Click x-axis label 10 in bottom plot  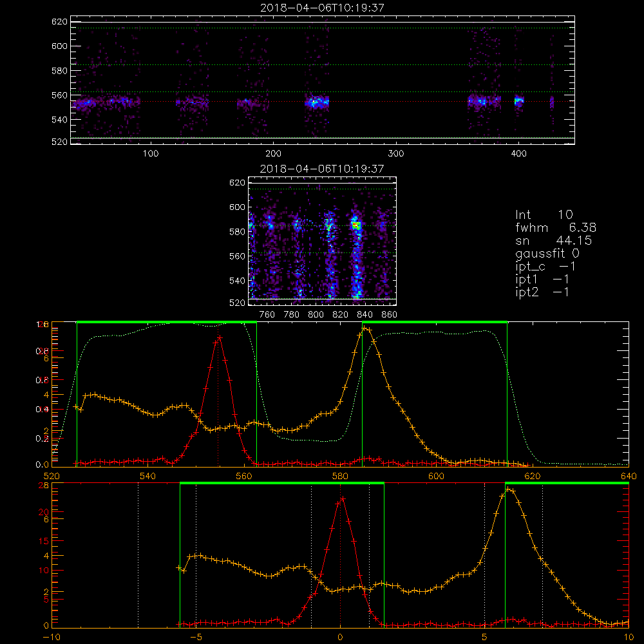(629, 638)
